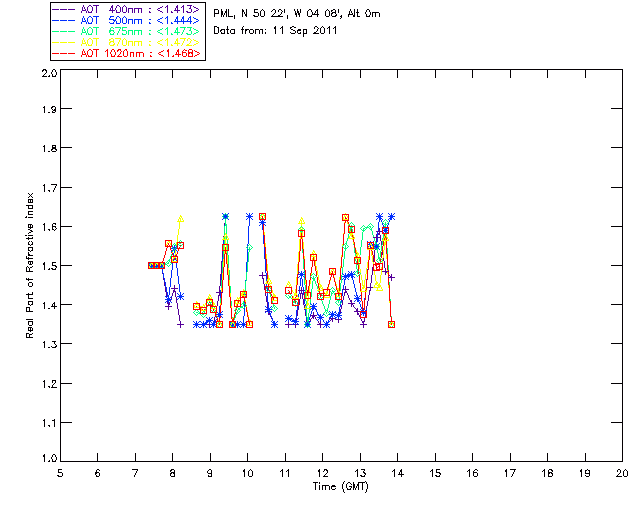This screenshot has width=640, height=512.
Task: Click the 1.5 tick label on y-axis
Action: tap(49, 265)
